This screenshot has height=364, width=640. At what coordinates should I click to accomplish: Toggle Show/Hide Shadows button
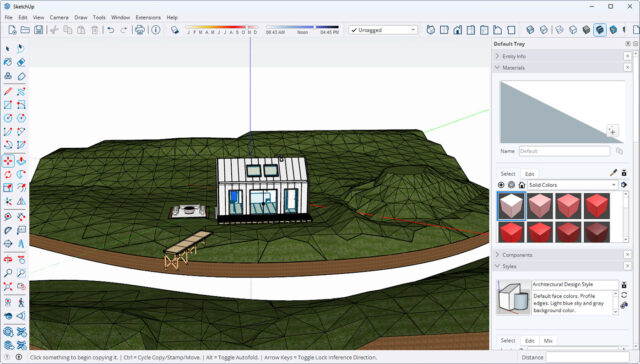click(x=175, y=30)
